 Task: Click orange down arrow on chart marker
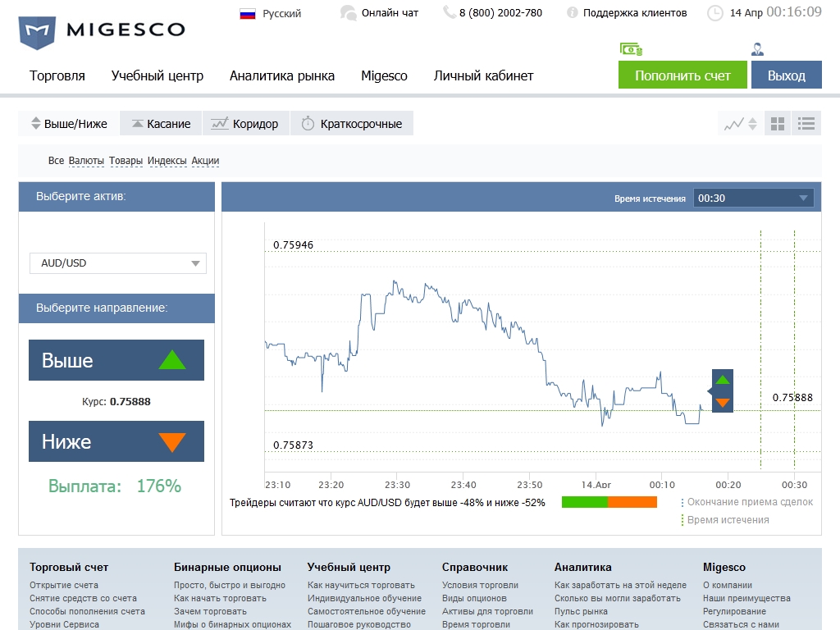click(722, 403)
